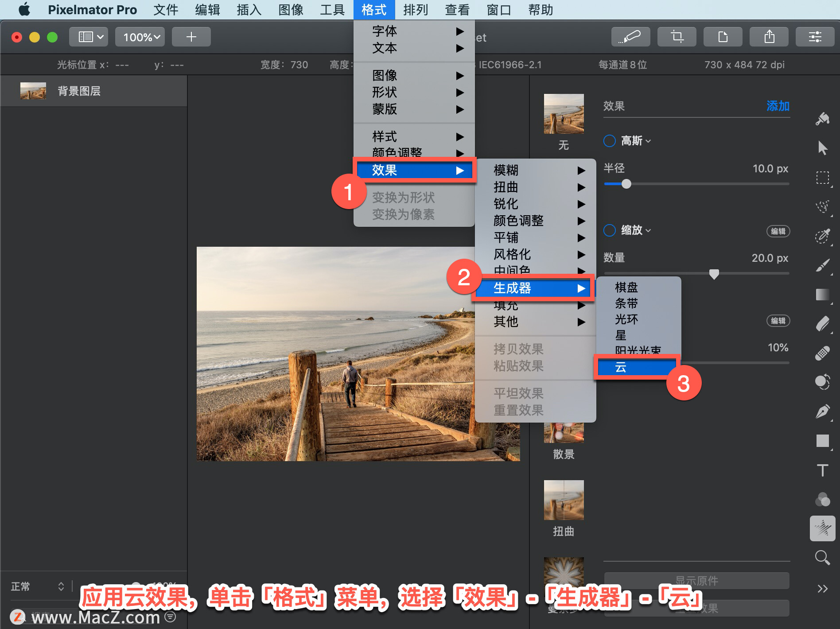
Task: Select the Rectangular Selection tool
Action: 823,178
